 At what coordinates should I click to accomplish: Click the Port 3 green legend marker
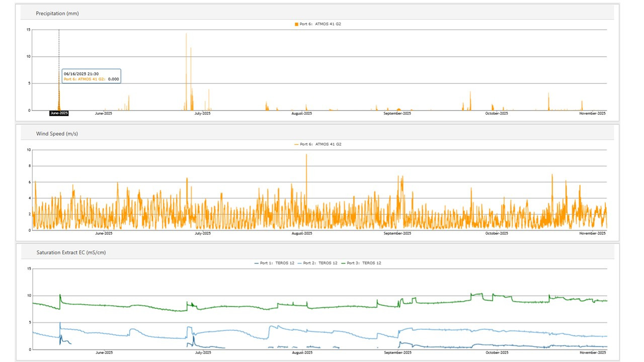[x=344, y=263]
